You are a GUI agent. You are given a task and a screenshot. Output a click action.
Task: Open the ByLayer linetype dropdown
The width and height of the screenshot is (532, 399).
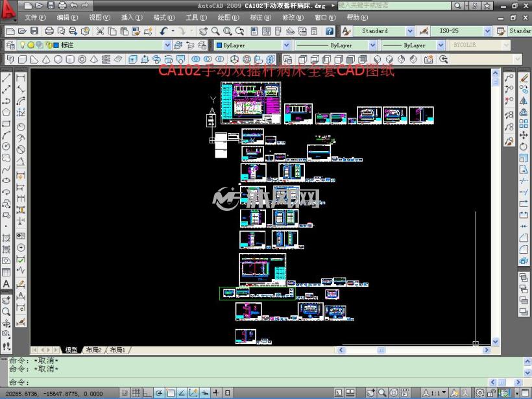[372, 45]
